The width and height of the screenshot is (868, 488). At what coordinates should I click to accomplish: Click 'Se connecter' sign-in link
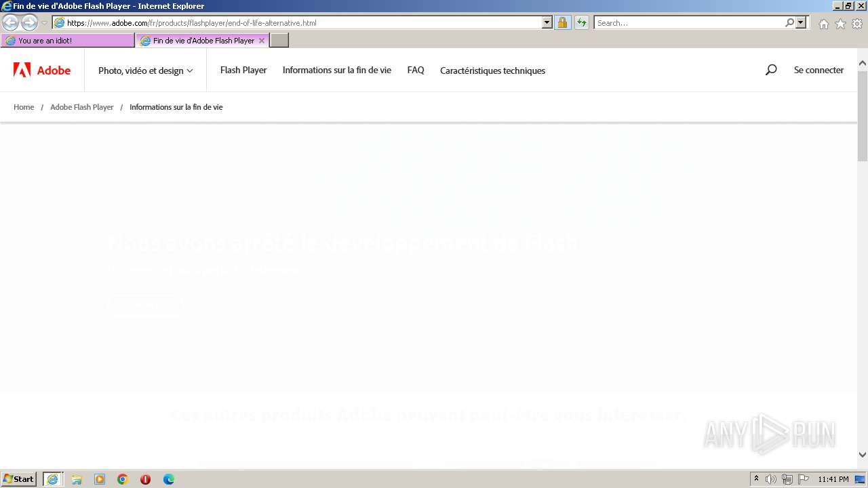819,70
